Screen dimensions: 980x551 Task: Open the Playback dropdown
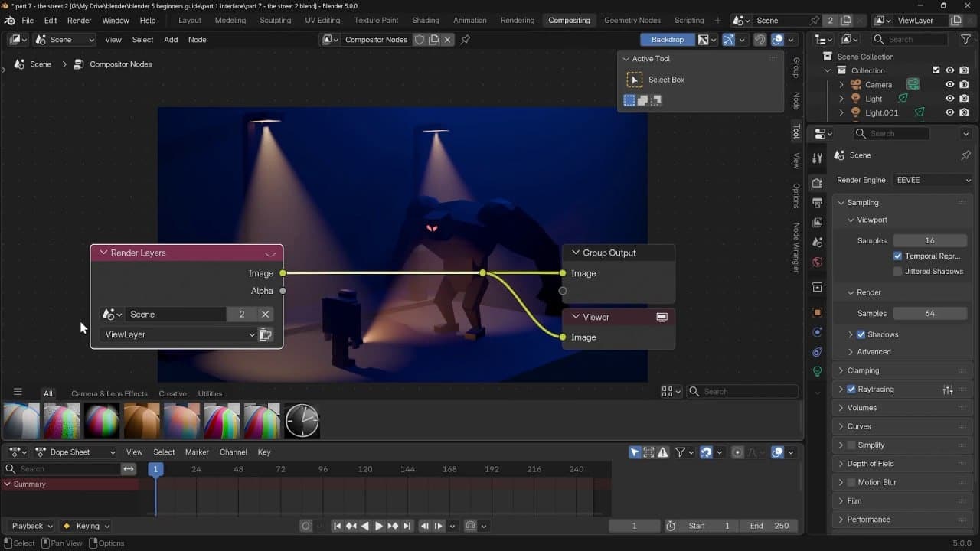coord(31,526)
